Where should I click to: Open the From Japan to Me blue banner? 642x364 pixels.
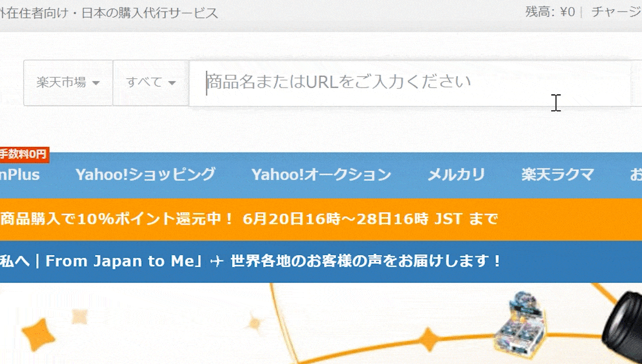point(321,262)
